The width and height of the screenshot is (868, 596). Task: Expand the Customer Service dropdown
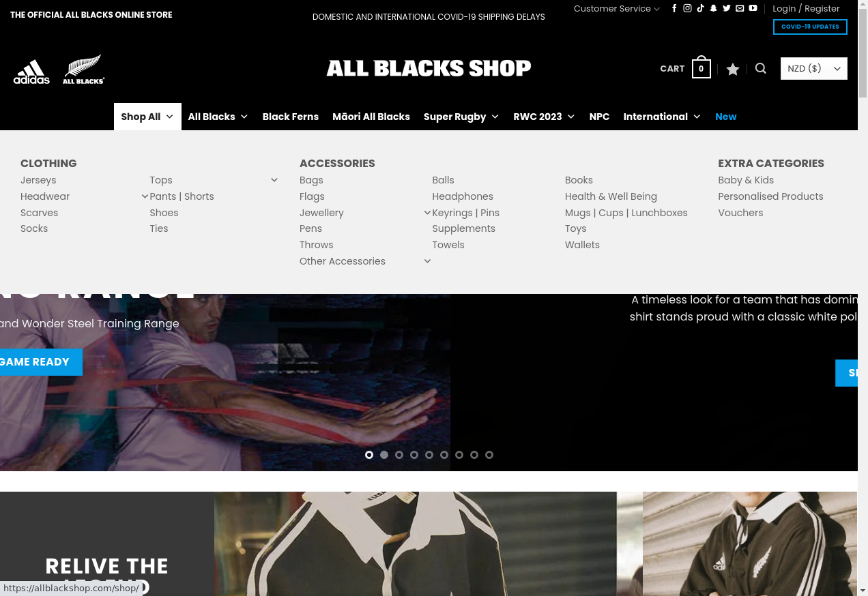(617, 8)
